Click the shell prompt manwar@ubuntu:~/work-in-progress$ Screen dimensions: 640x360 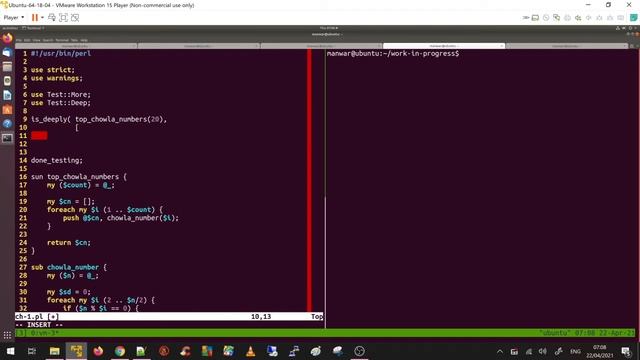[393, 53]
